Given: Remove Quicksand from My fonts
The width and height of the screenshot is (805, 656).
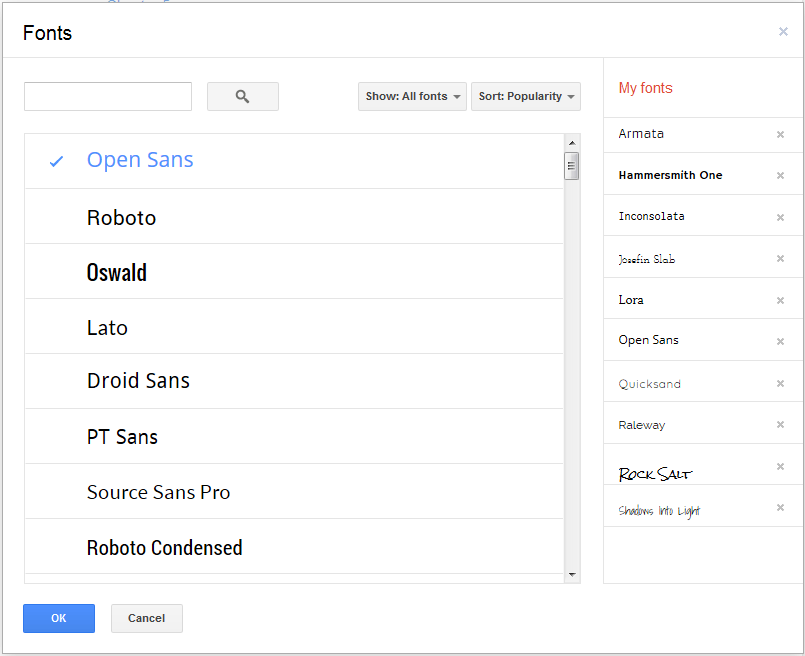Looking at the screenshot, I should pos(780,383).
